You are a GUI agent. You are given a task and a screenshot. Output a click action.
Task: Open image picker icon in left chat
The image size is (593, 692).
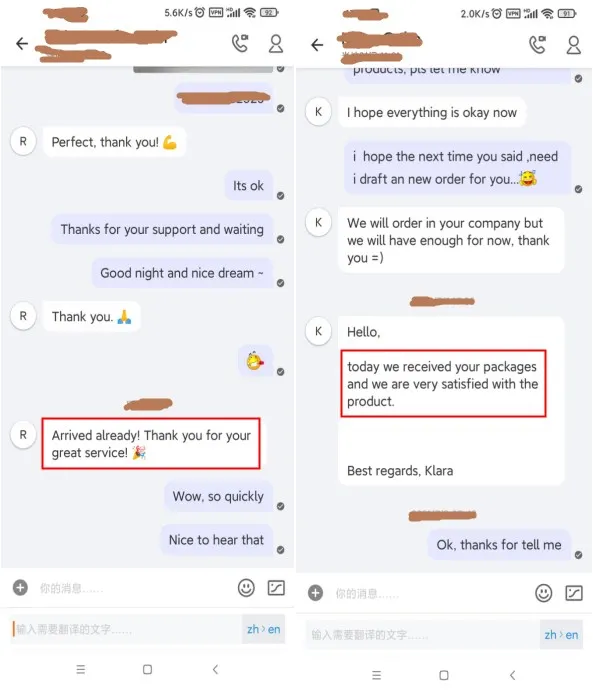276,588
